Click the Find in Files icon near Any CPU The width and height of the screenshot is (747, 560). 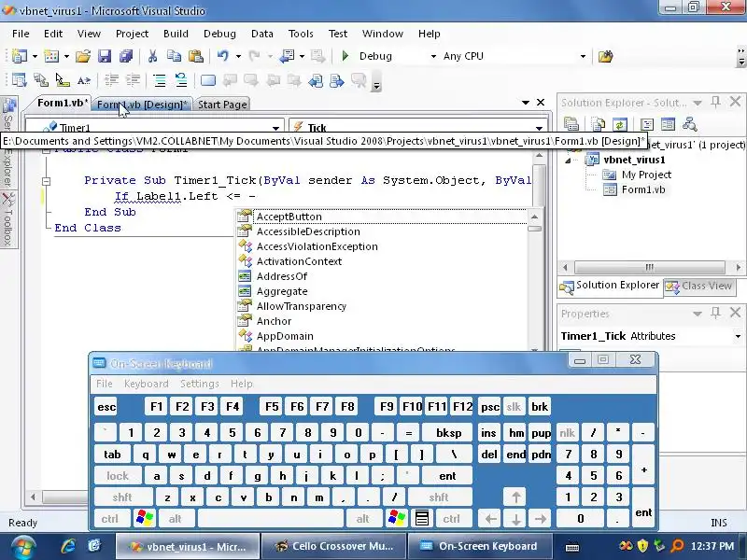tap(605, 56)
